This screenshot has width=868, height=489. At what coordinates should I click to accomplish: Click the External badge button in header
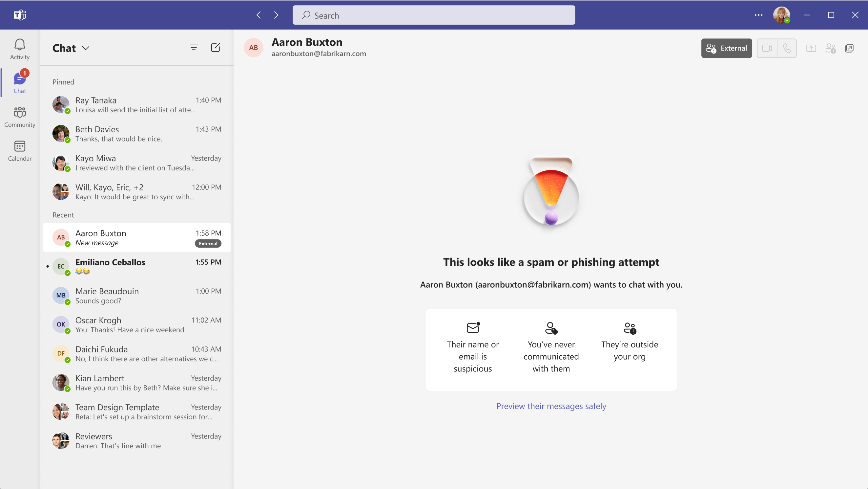point(726,48)
